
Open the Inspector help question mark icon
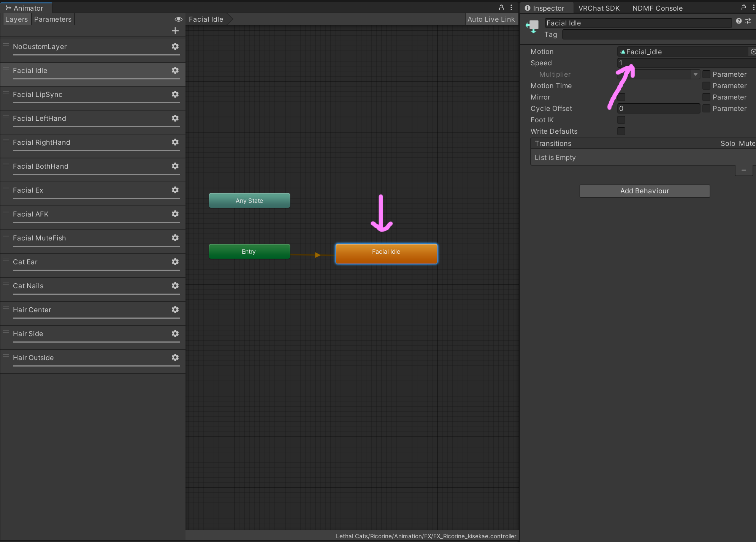[x=739, y=21]
